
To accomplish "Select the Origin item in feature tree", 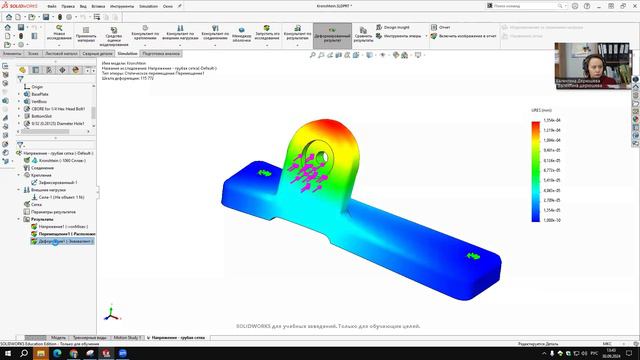I will tap(37, 87).
